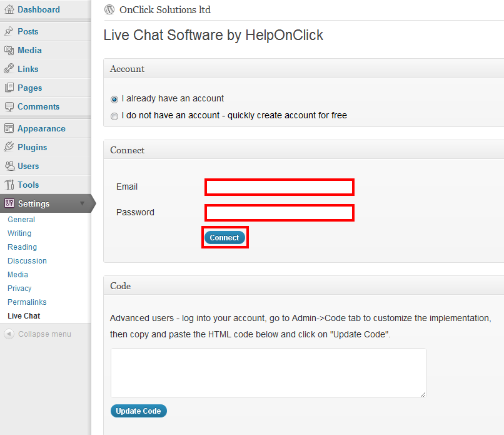The image size is (504, 435).
Task: Click the Dashboard house icon
Action: [9, 9]
